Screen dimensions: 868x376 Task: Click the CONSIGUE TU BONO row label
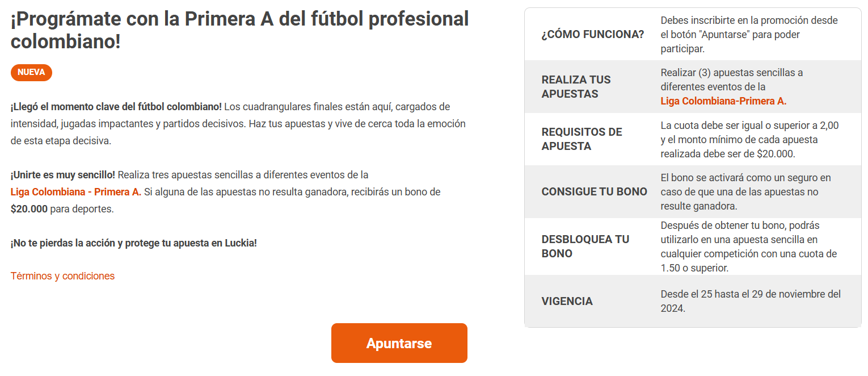[x=594, y=191]
